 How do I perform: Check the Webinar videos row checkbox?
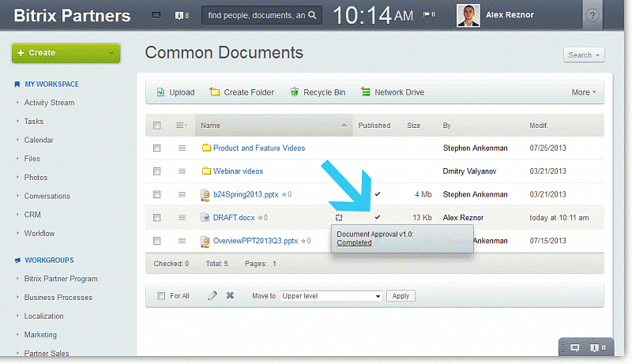click(x=156, y=171)
